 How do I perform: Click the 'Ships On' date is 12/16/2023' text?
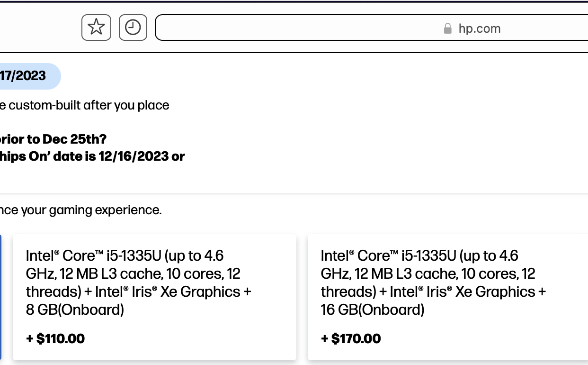tap(92, 156)
